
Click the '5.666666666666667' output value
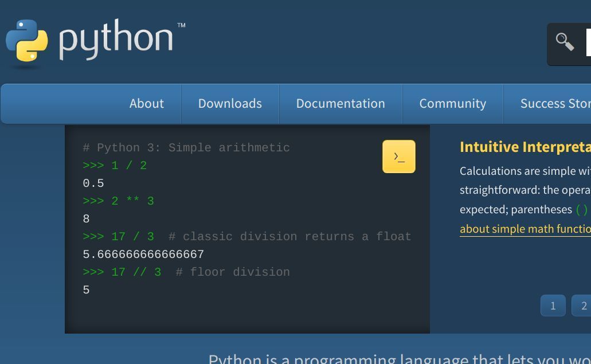coord(143,255)
